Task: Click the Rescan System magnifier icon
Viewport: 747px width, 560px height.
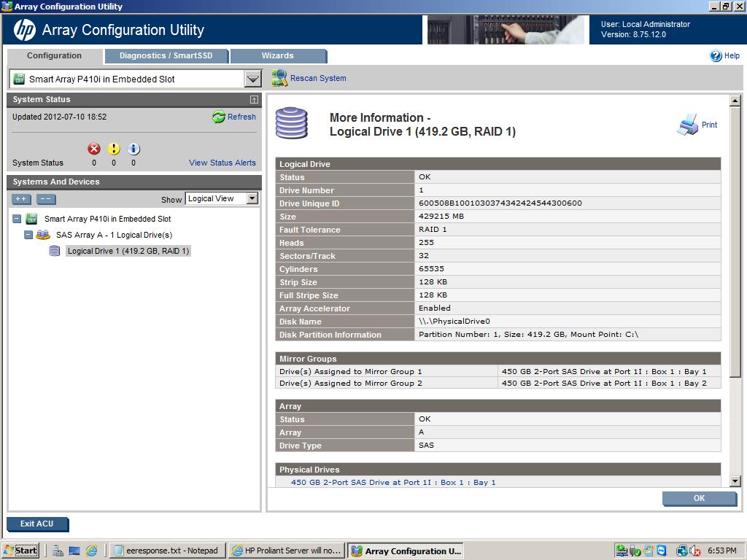Action: tap(279, 78)
